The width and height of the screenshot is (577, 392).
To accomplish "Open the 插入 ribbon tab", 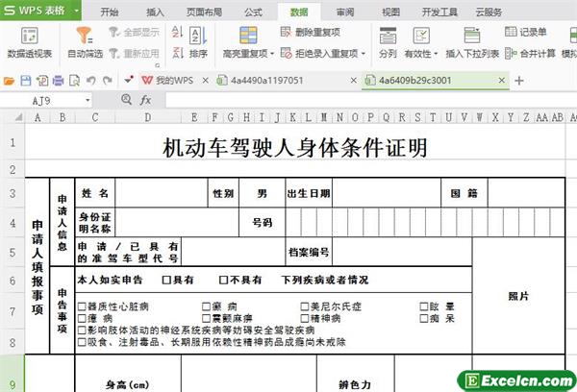I will [x=155, y=12].
